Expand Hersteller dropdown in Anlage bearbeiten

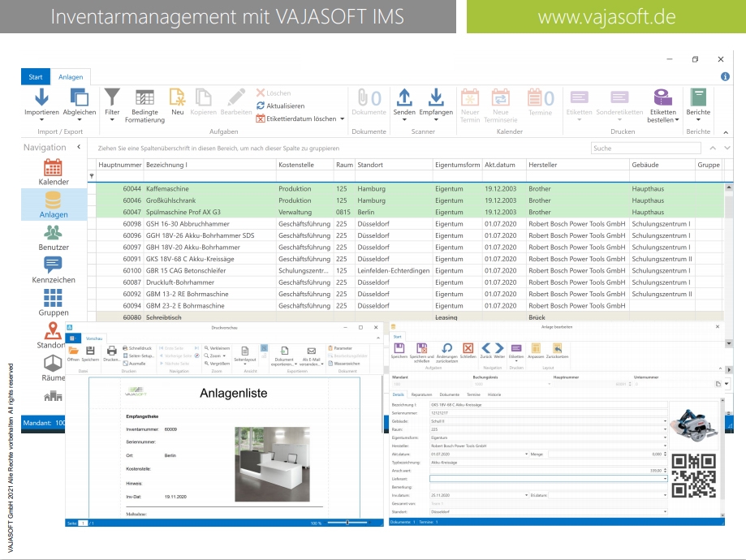coord(665,446)
